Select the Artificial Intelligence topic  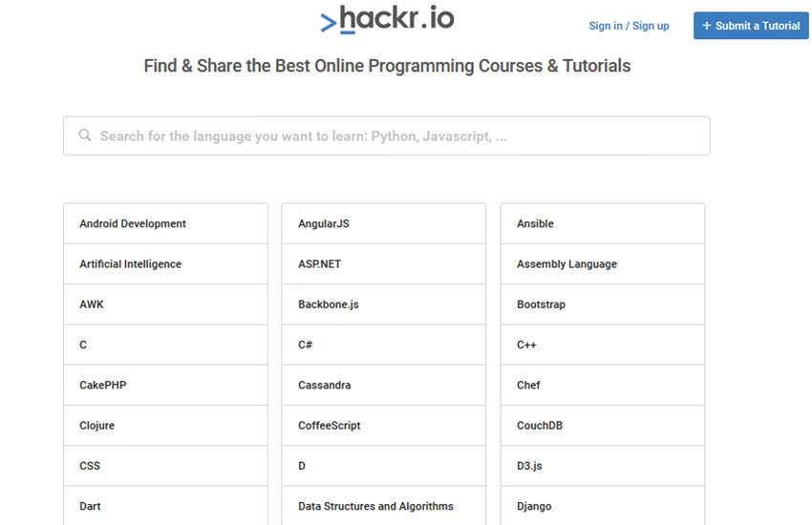pos(130,264)
